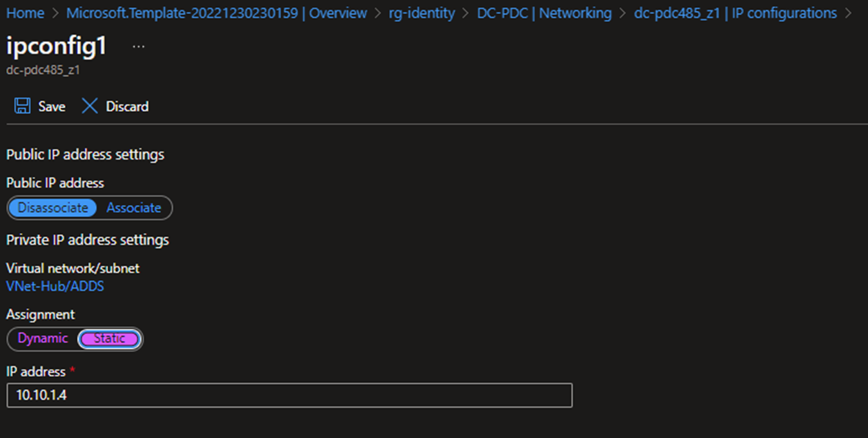Return to dc-pdc485_z1 IP configurations breadcrumb
Image resolution: width=868 pixels, height=438 pixels.
[x=735, y=13]
